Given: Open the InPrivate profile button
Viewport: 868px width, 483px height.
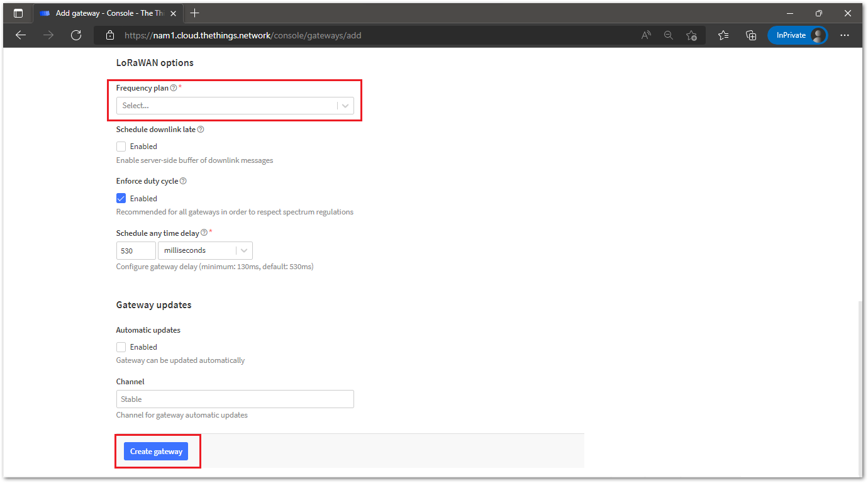Looking at the screenshot, I should coord(798,35).
